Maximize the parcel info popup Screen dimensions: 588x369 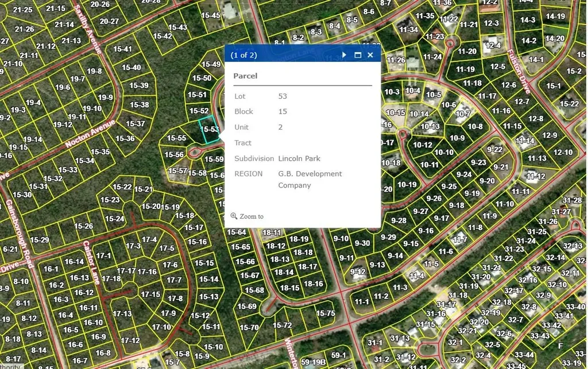click(x=358, y=55)
